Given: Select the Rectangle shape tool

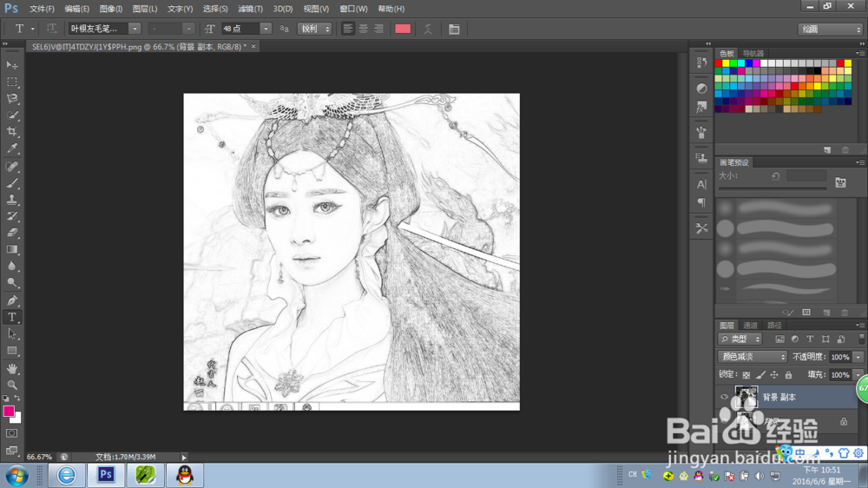Looking at the screenshot, I should (x=11, y=351).
